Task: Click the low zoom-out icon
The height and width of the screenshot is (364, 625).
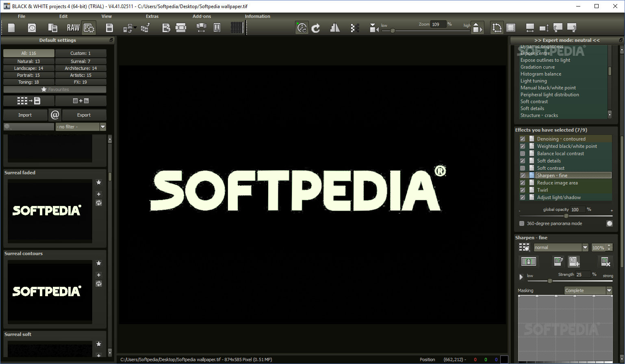Action: [x=374, y=28]
